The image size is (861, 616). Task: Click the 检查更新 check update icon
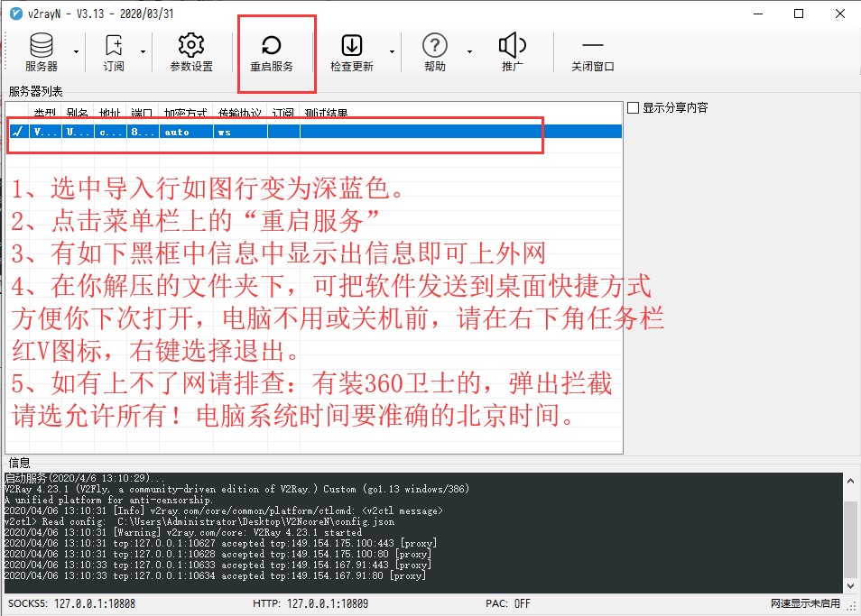coord(351,52)
